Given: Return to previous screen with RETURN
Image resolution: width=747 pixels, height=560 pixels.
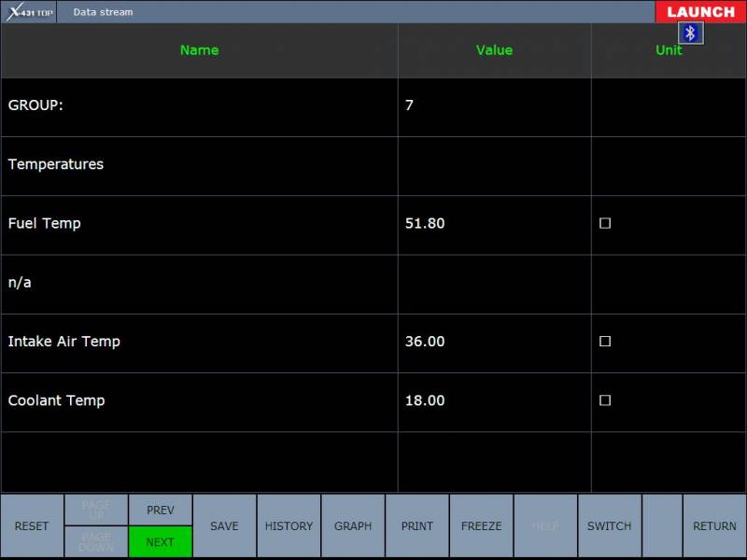Looking at the screenshot, I should click(x=714, y=526).
